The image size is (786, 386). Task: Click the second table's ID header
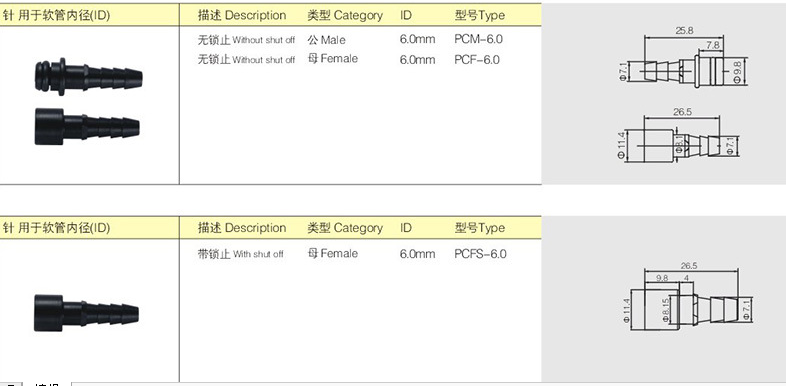click(406, 228)
